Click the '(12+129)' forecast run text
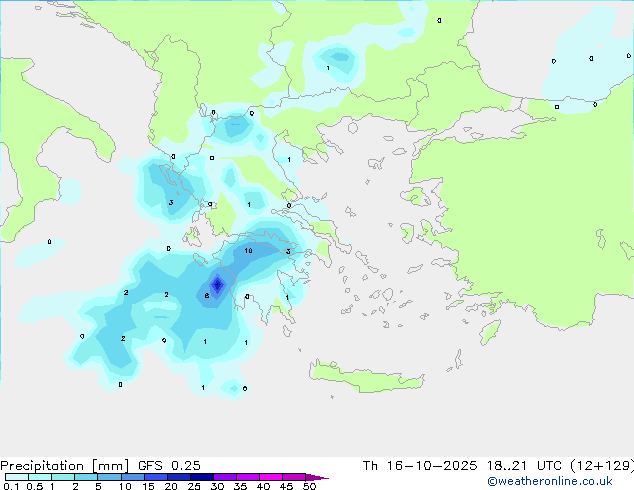 coord(602,466)
